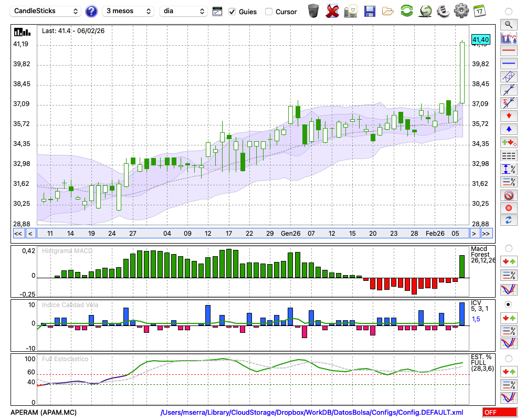This screenshot has height=420, width=525.
Task: Click the blue up arrow marker tool
Action: (x=508, y=129)
